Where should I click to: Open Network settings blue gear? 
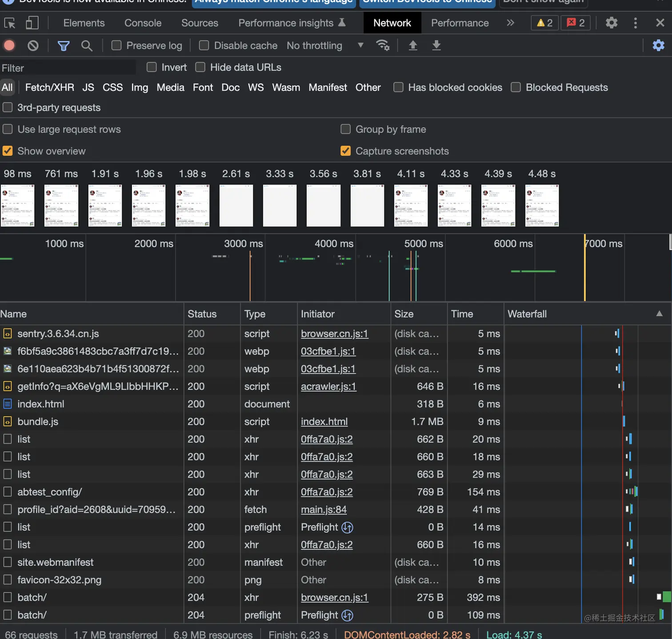658,45
